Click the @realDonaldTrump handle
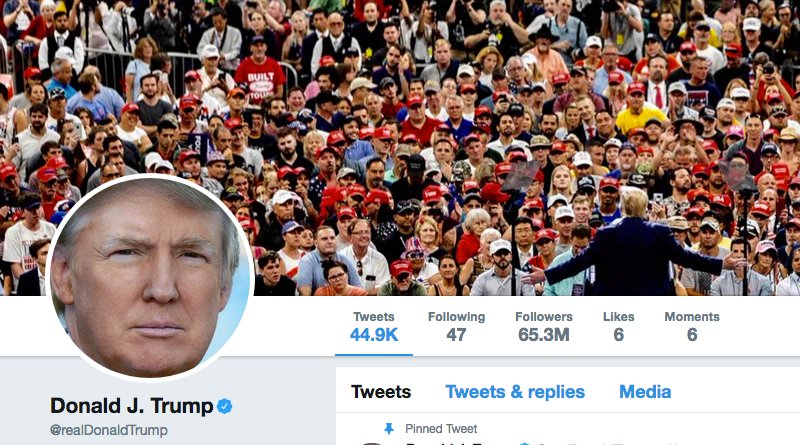Image resolution: width=800 pixels, height=445 pixels. point(109,430)
